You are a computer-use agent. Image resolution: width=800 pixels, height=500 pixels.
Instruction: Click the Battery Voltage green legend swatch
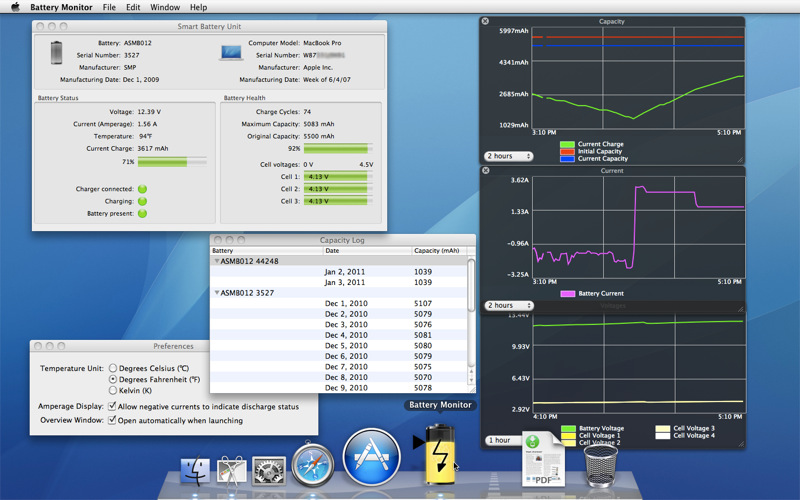pyautogui.click(x=568, y=429)
